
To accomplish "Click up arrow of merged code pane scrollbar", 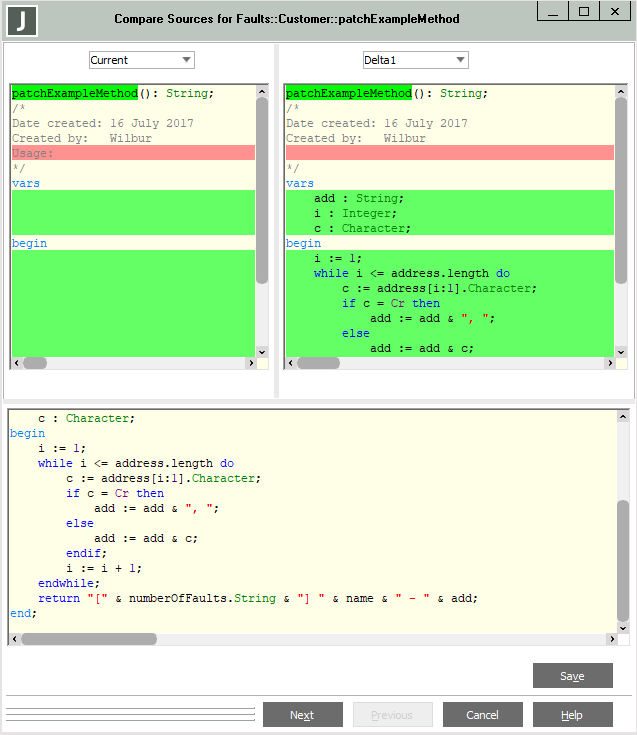I will point(623,416).
